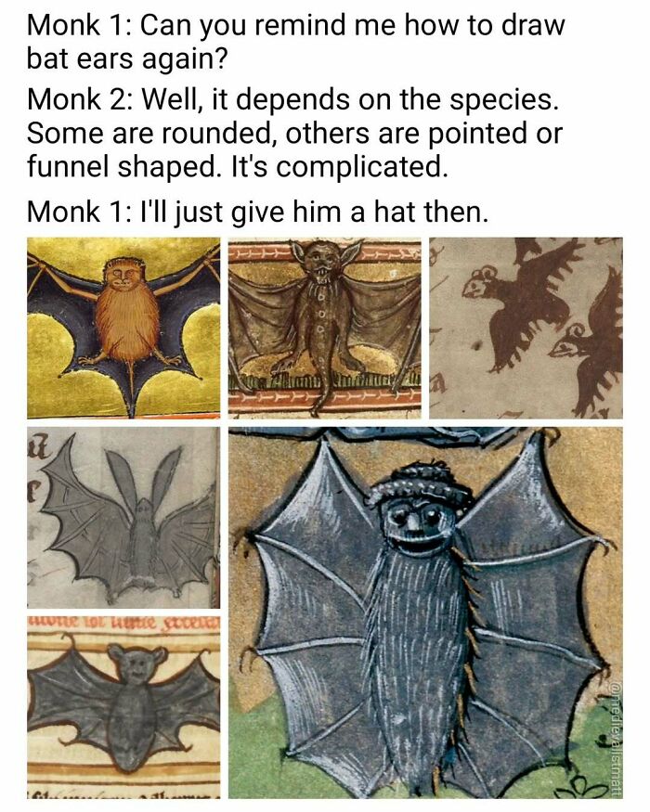Open the orange furry bat image
This screenshot has width=650, height=812.
click(x=123, y=328)
